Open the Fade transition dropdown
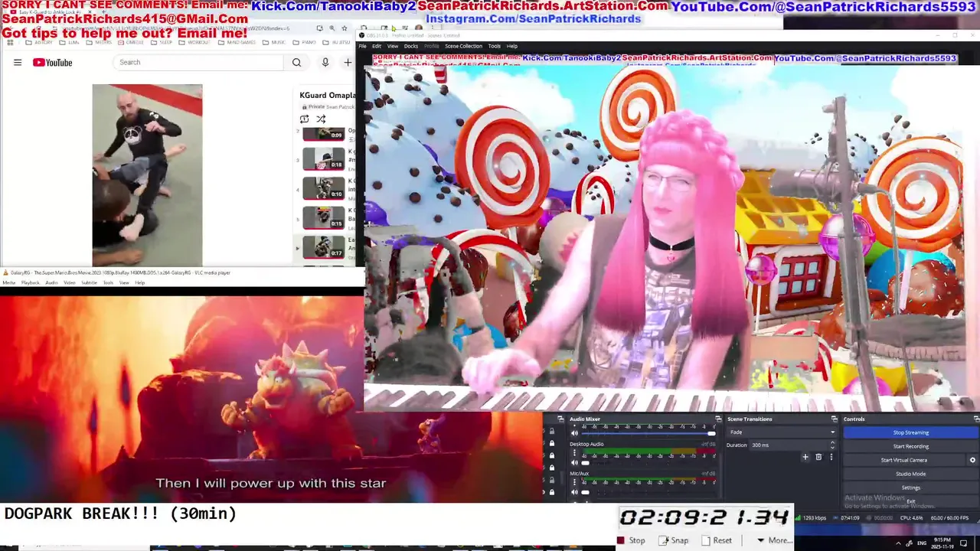The image size is (980, 551). click(781, 432)
